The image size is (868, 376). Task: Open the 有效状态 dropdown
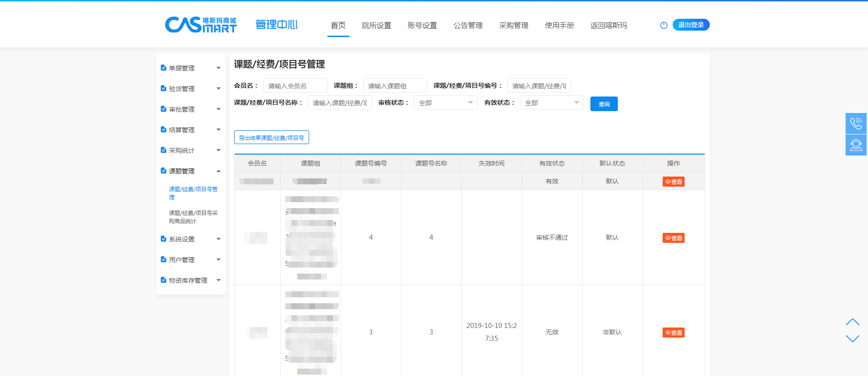pos(552,103)
